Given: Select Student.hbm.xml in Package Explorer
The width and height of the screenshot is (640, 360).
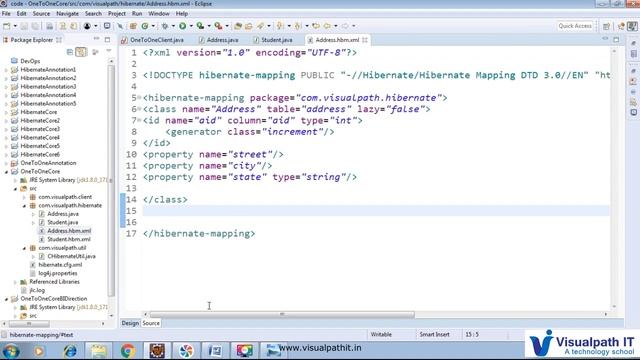Looking at the screenshot, I should pyautogui.click(x=69, y=240).
